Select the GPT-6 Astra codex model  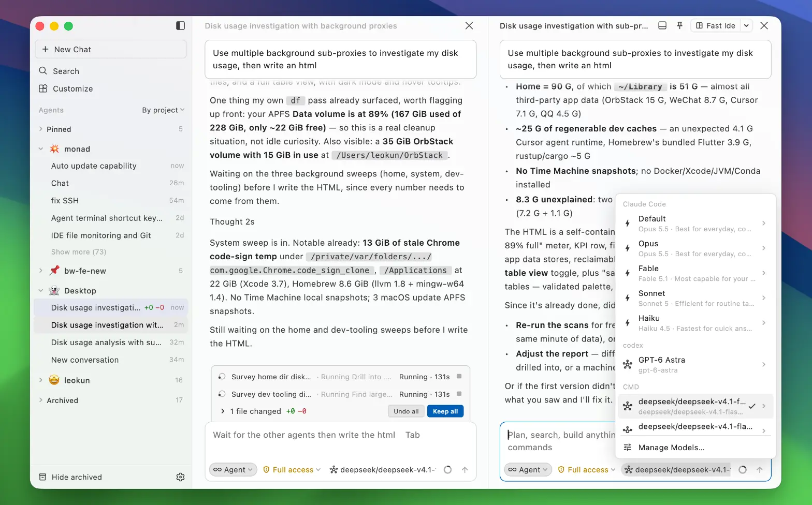pyautogui.click(x=695, y=365)
